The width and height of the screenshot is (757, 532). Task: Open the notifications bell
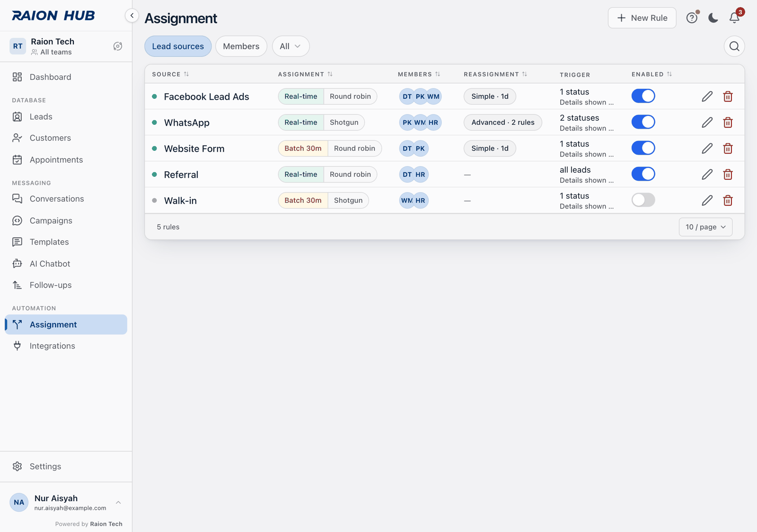click(x=734, y=18)
